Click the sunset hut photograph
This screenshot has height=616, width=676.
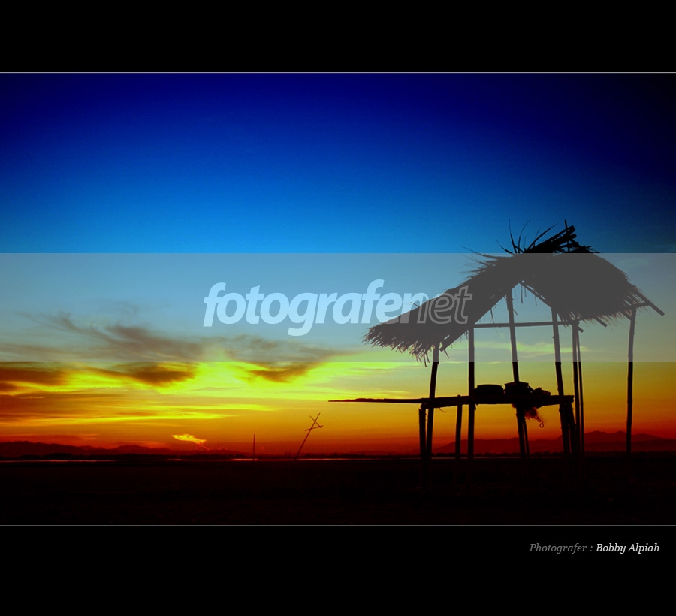click(x=338, y=299)
